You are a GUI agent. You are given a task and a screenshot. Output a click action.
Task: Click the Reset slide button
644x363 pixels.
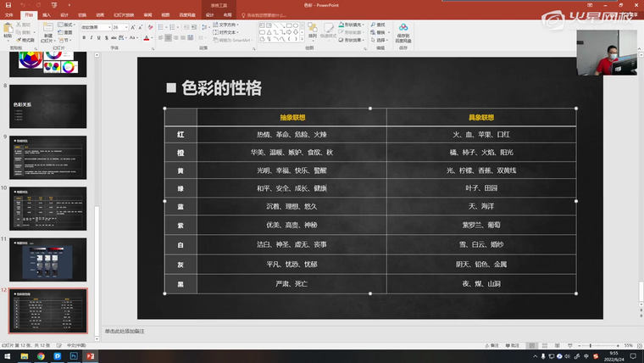click(x=68, y=32)
